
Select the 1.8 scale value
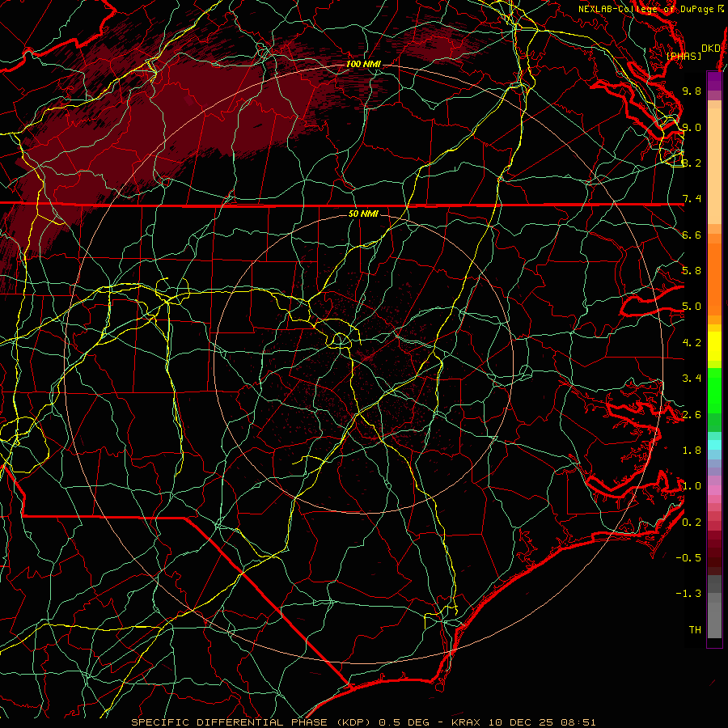point(692,451)
